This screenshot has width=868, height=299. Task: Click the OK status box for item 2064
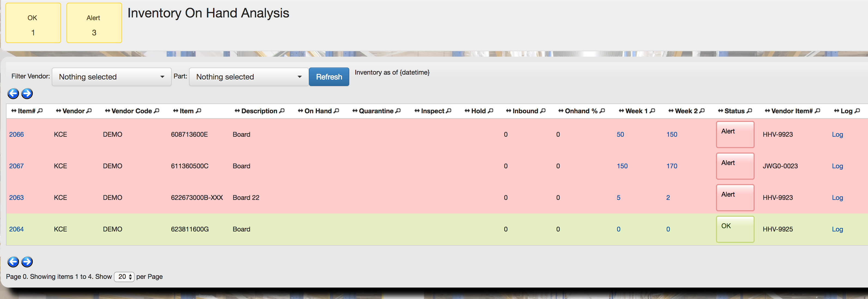point(735,229)
